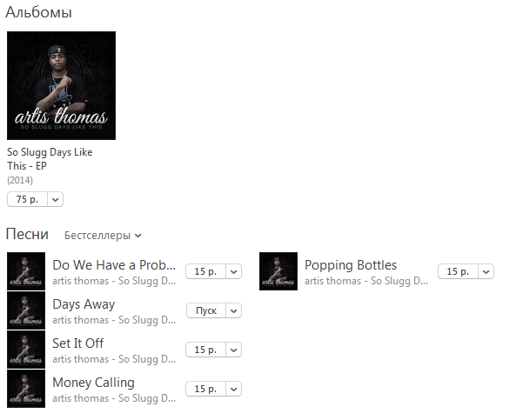Image resolution: width=516 pixels, height=420 pixels.
Task: Buy Set It Off for 15 р.
Action: click(205, 350)
